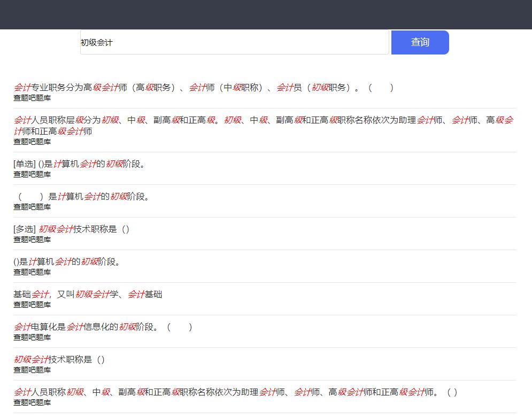Click 查题吧题库 under the bottom result

point(32,402)
